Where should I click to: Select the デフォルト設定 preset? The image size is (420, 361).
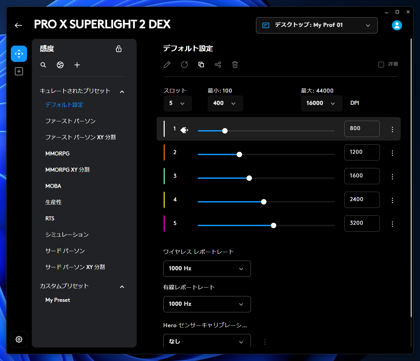click(64, 105)
